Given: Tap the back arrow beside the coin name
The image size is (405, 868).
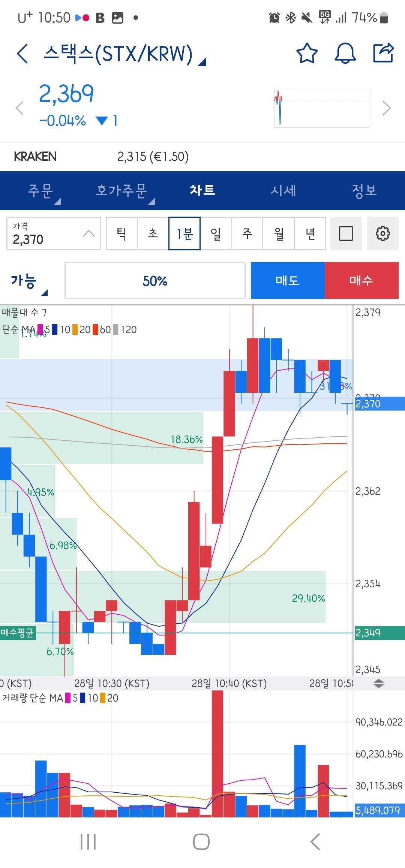Looking at the screenshot, I should 22,54.
